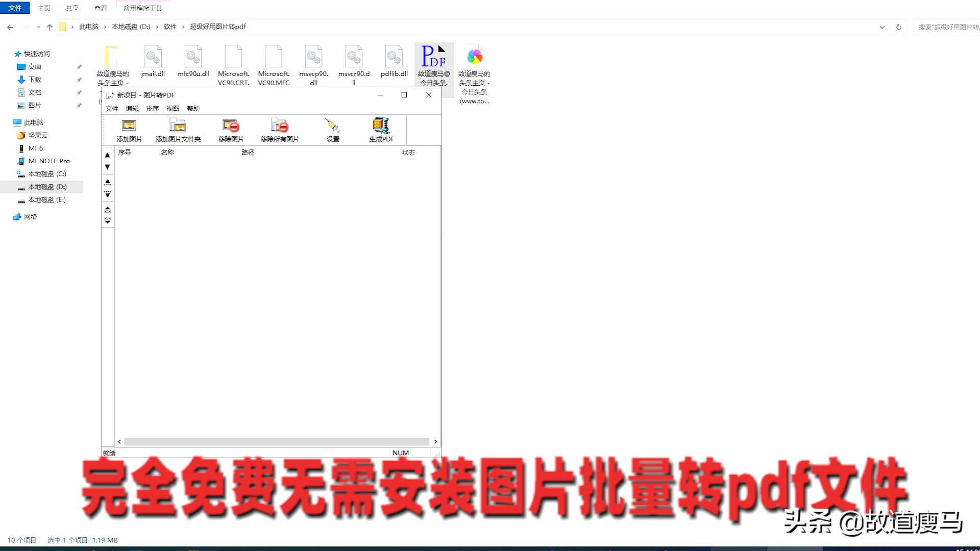Expand 网络 (Network) tree item
Viewport: 980px width, 551px height.
click(6, 216)
